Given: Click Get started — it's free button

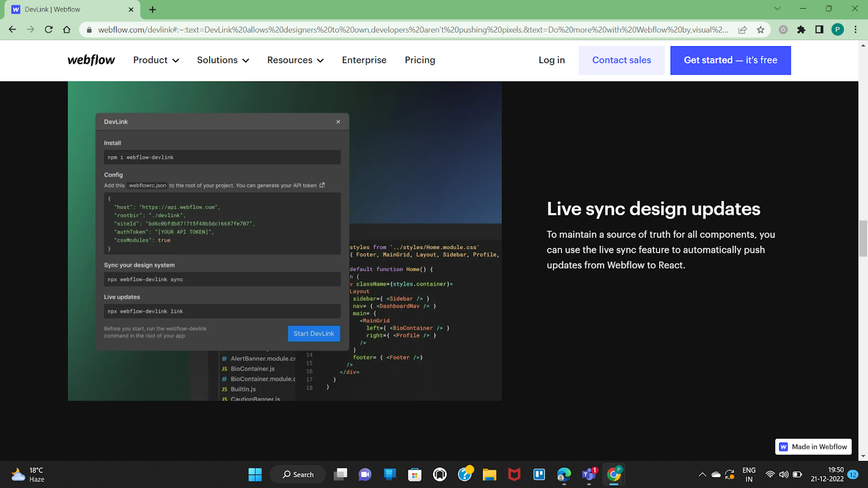Looking at the screenshot, I should [731, 60].
